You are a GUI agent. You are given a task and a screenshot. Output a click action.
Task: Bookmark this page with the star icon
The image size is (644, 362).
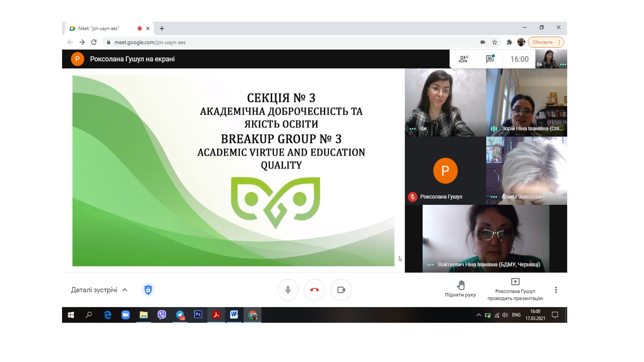[x=494, y=42]
